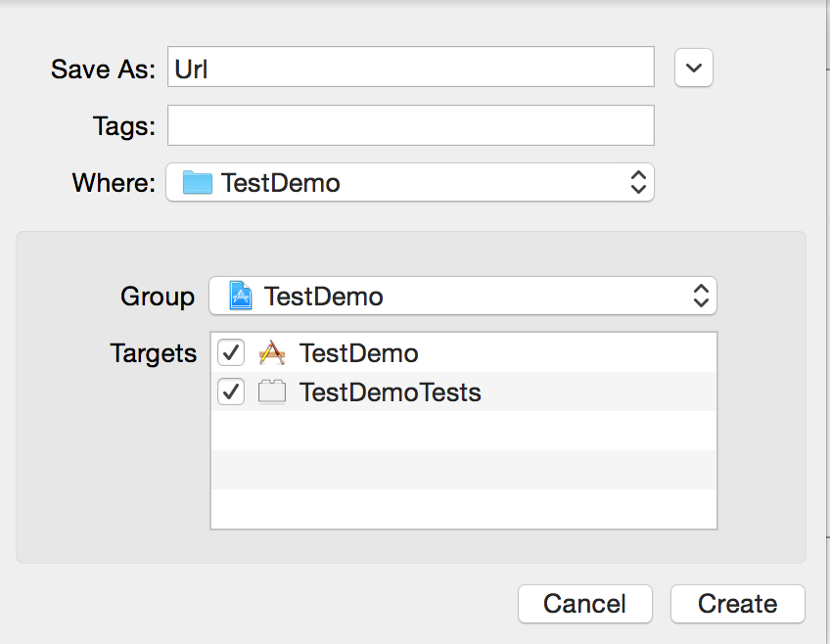Click the TestDemoTests bundle icon
This screenshot has height=644, width=830.
[271, 392]
